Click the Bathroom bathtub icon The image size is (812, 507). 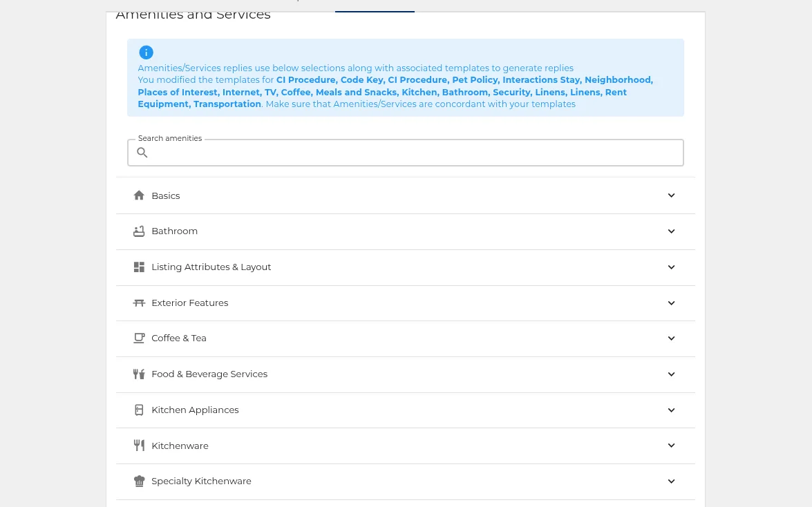click(x=139, y=231)
